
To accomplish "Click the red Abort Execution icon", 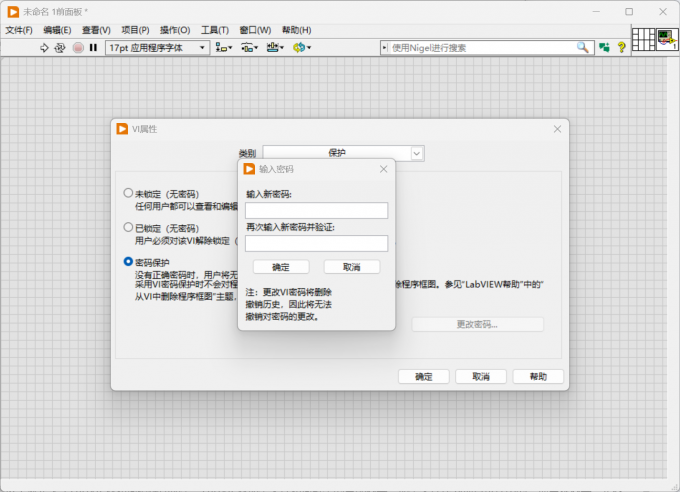I will click(x=78, y=48).
